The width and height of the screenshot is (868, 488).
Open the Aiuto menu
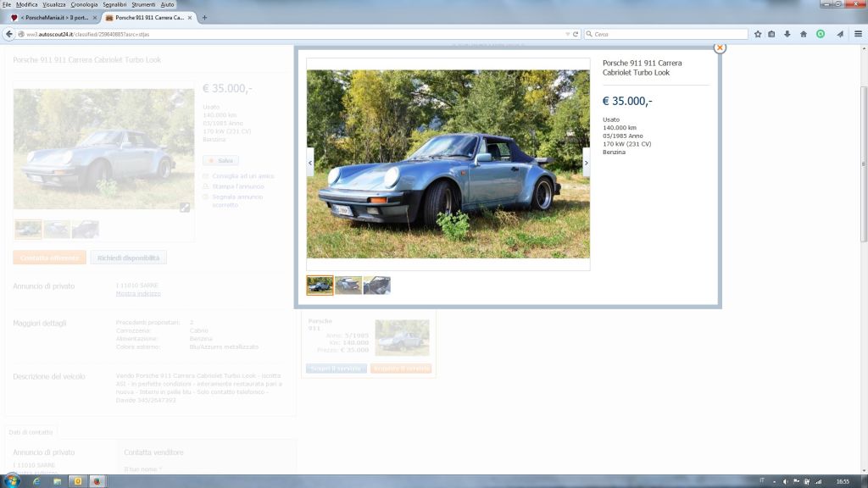167,4
